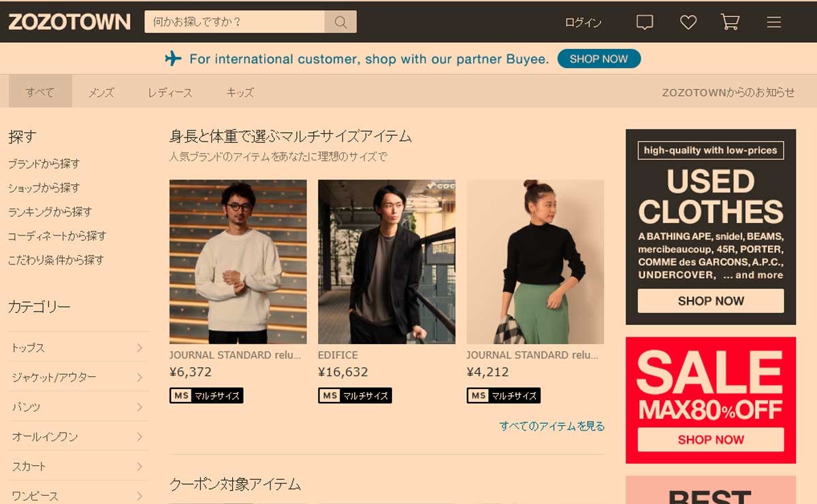Screen dimensions: 817x504
Task: Select the キッズ tab
Action: pos(240,93)
